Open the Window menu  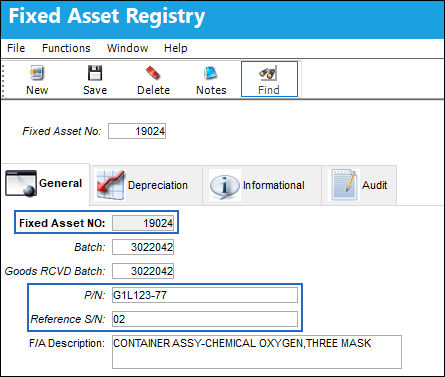click(x=127, y=48)
